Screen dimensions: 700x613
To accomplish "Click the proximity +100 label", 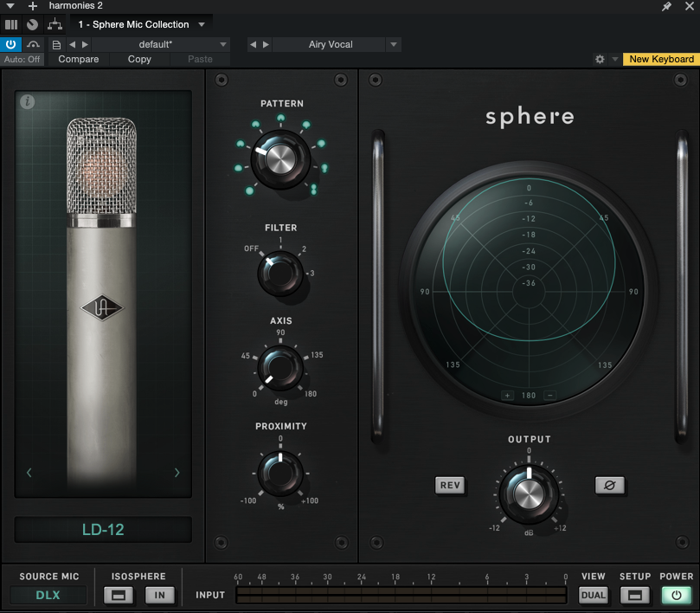I will tap(310, 500).
